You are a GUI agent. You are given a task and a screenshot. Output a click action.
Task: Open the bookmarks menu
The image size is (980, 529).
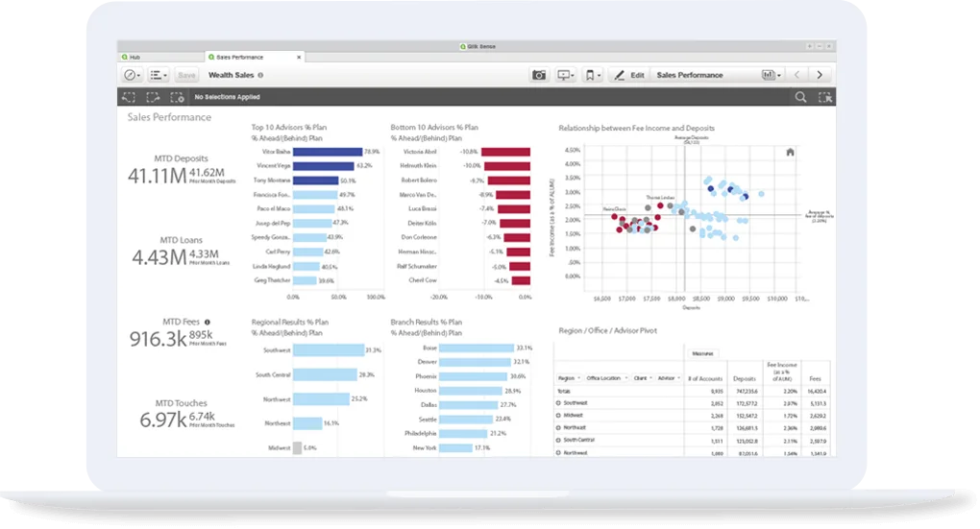(592, 75)
